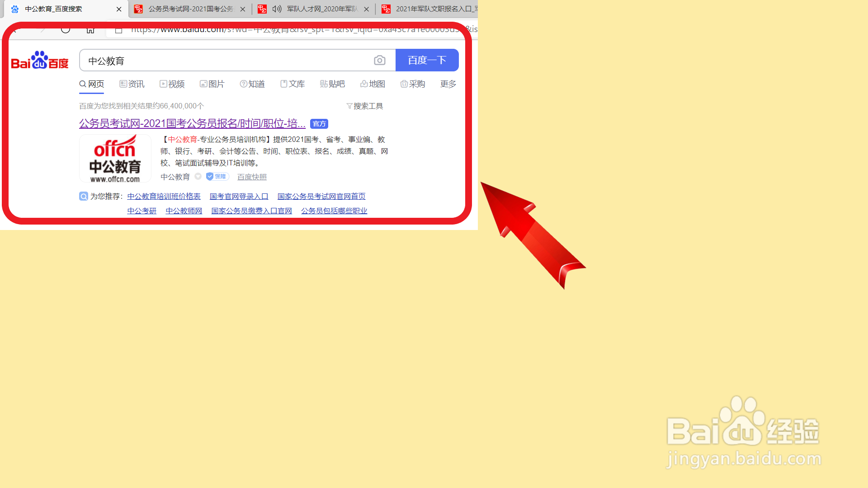The width and height of the screenshot is (868, 488).
Task: Mute the 军人人才网 tab speaker icon
Action: [277, 9]
